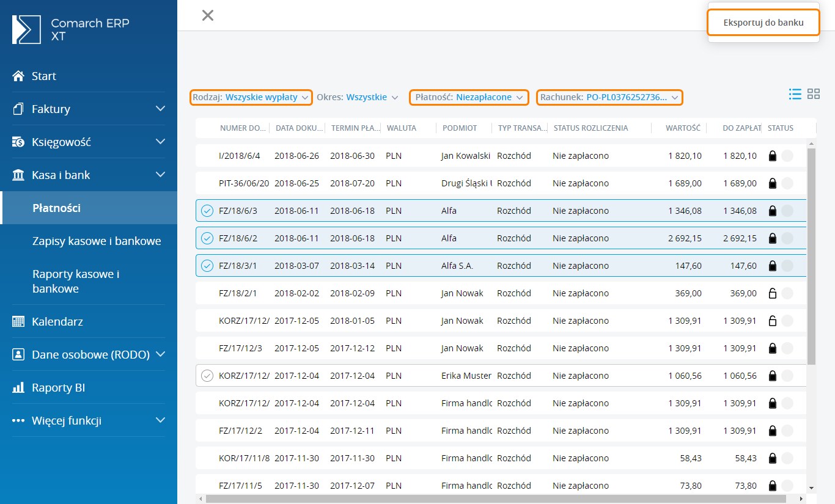Sort by the WARTOŚĆ column header
835x504 pixels.
click(x=683, y=128)
